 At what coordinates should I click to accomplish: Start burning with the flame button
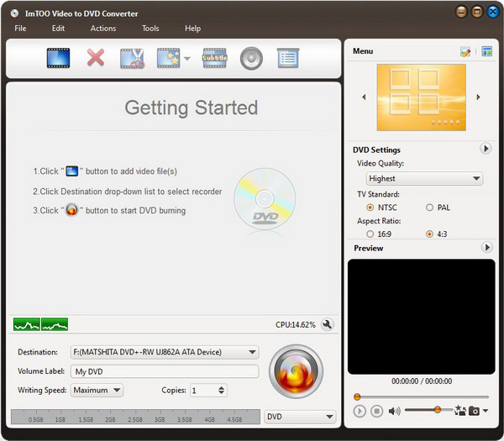[x=296, y=371]
